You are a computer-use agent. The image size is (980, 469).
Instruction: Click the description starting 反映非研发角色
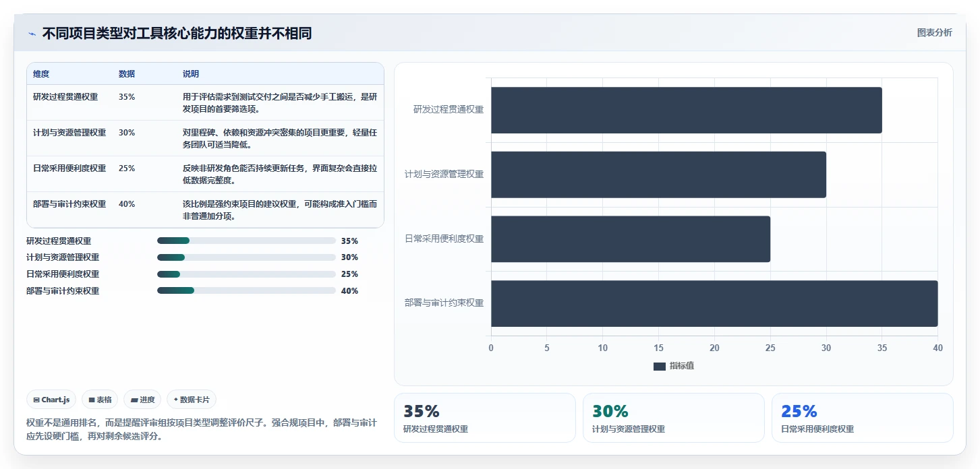pos(280,175)
